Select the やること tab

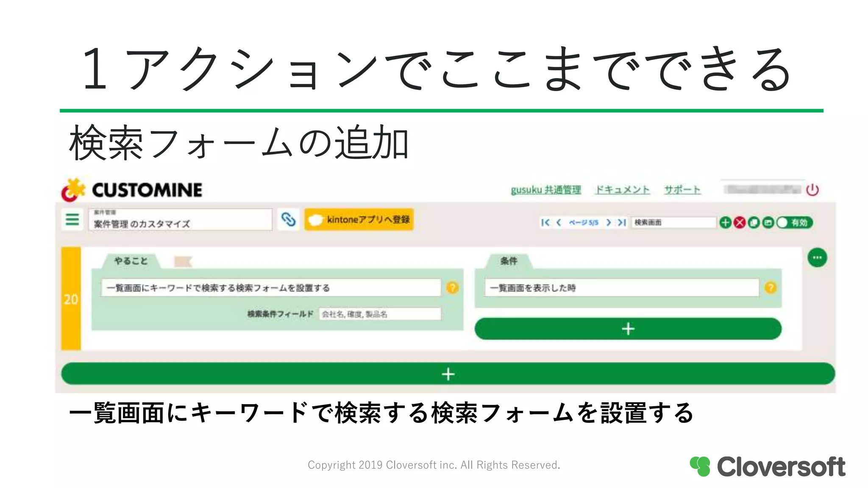(131, 261)
